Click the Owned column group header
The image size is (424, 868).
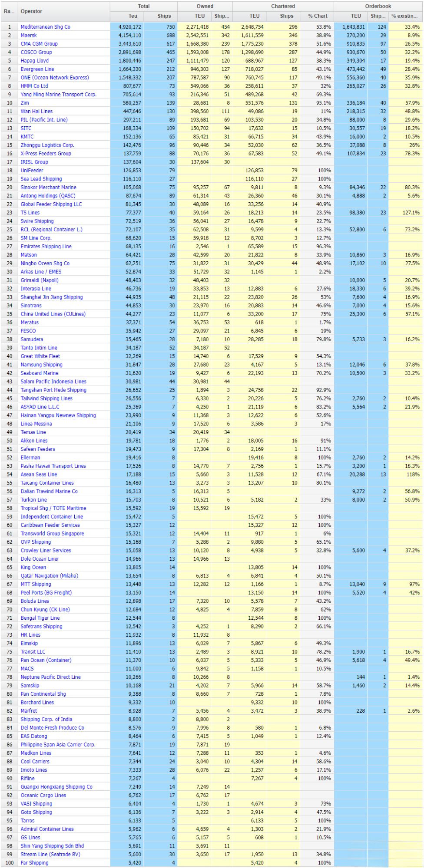(x=205, y=7)
